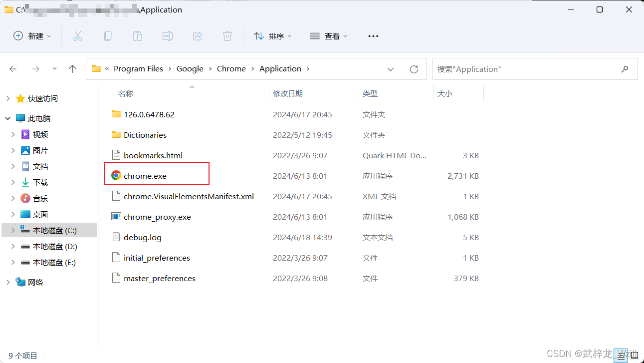Sort by Name (名称) column header
Viewport: 644px width, 363px height.
click(x=126, y=93)
